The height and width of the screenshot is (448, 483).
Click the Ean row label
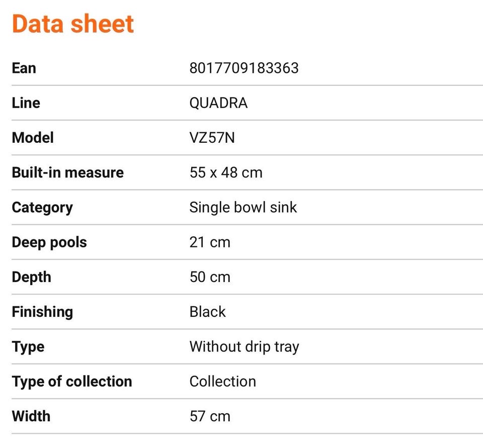tap(24, 68)
